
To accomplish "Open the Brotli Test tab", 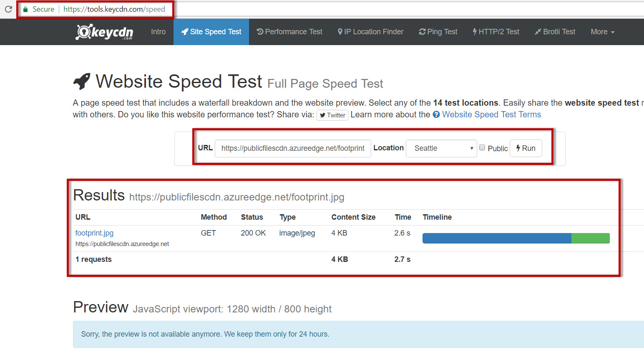I will (x=555, y=32).
